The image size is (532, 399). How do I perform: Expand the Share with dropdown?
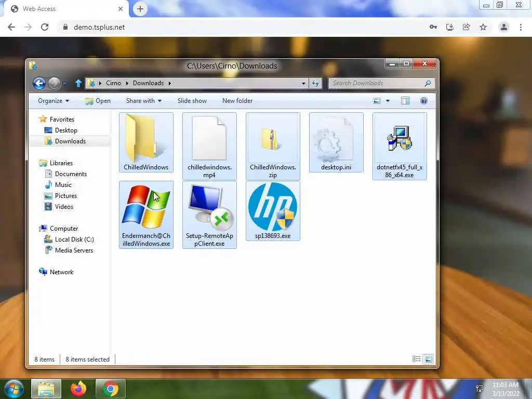[144, 101]
